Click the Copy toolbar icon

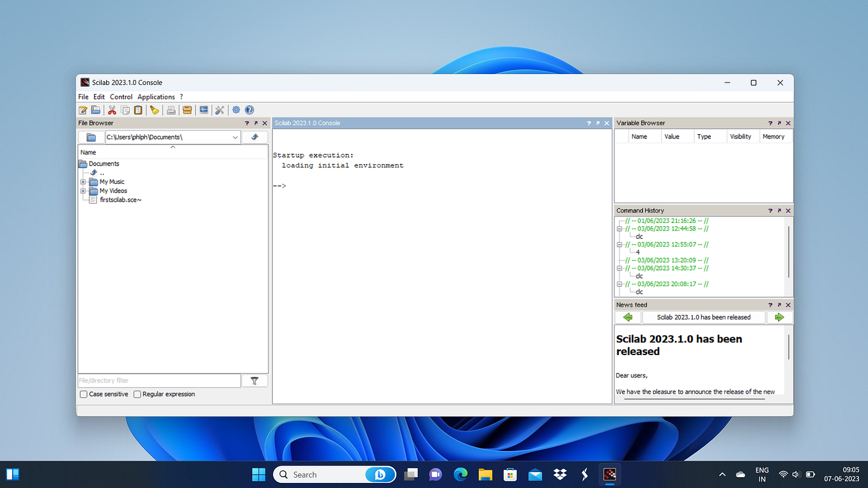(125, 110)
